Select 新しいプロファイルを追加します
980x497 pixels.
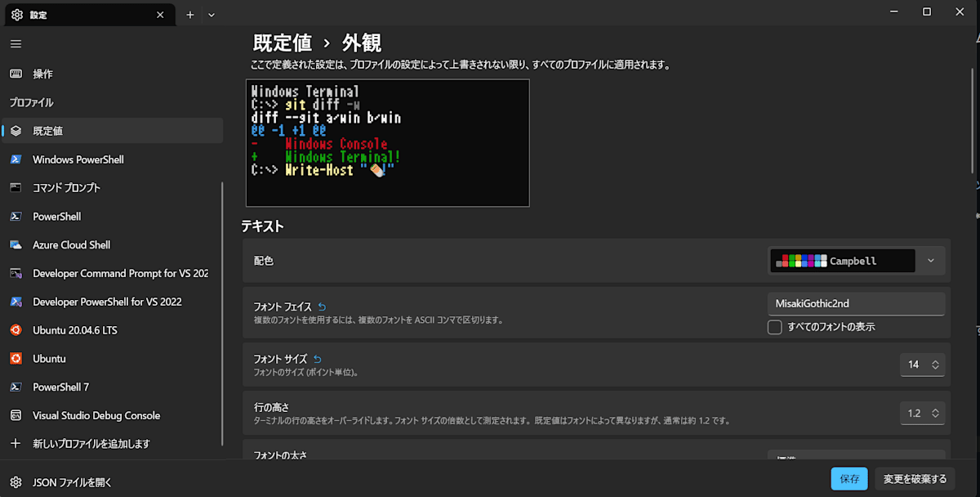point(113,443)
